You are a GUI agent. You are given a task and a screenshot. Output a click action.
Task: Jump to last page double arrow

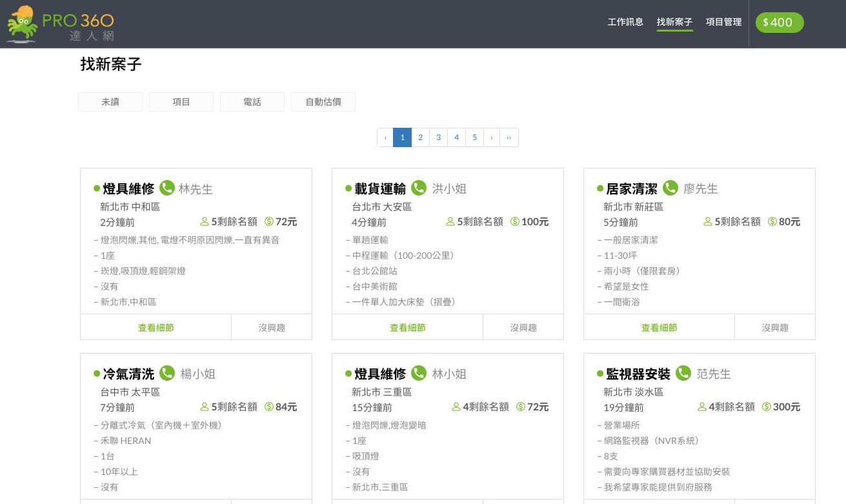point(509,137)
